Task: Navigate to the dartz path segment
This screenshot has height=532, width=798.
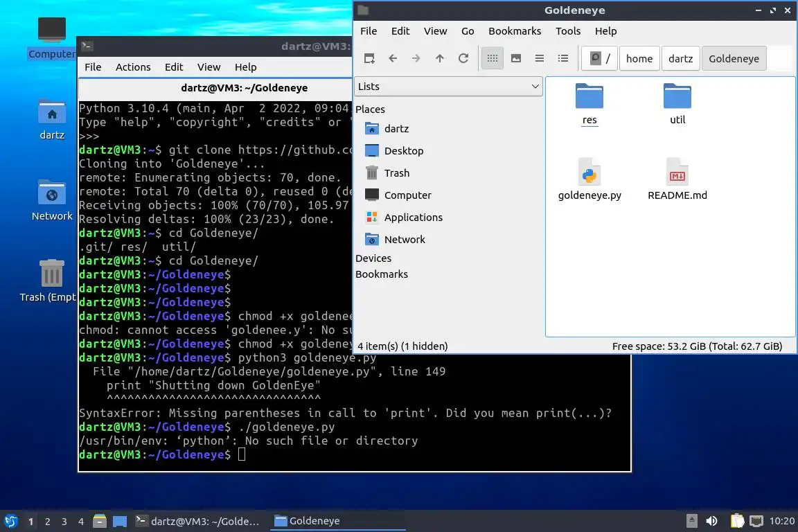Action: point(680,59)
